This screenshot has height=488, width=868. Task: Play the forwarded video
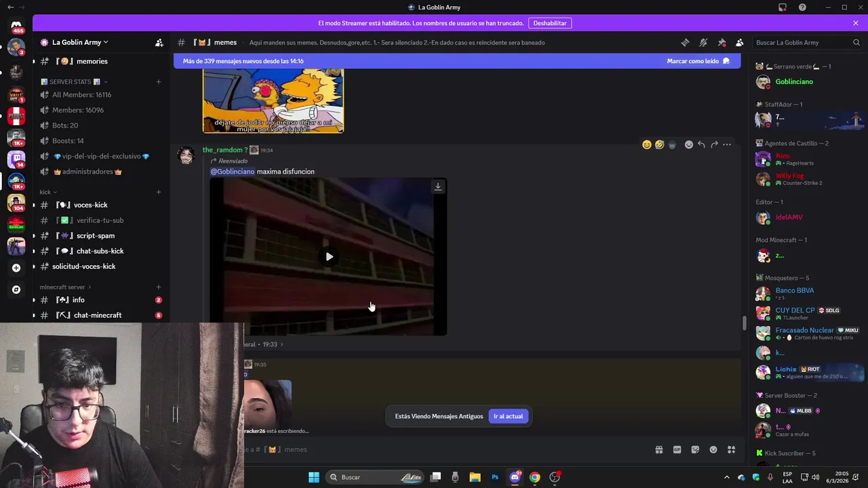tap(329, 257)
